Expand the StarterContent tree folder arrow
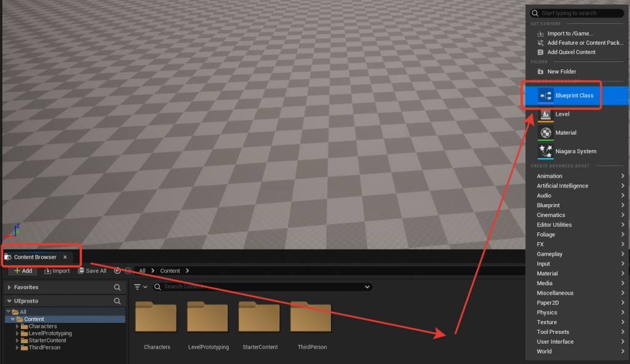The width and height of the screenshot is (630, 364). tap(17, 340)
